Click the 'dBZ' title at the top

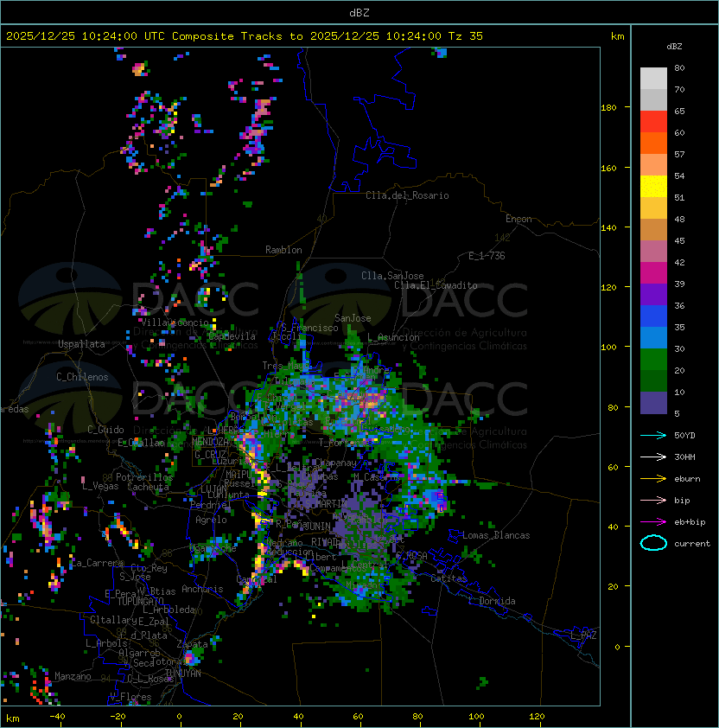coord(359,12)
